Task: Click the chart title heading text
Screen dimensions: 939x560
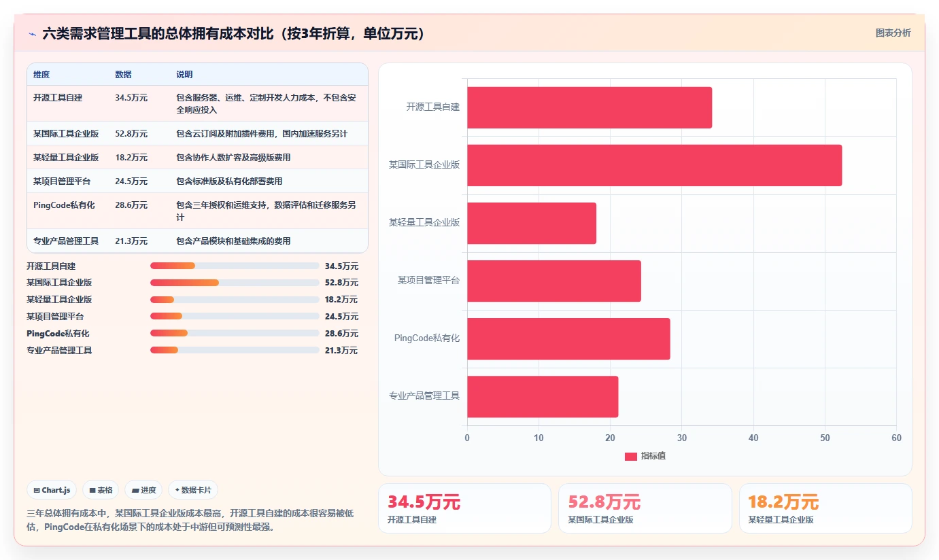Action: [233, 33]
